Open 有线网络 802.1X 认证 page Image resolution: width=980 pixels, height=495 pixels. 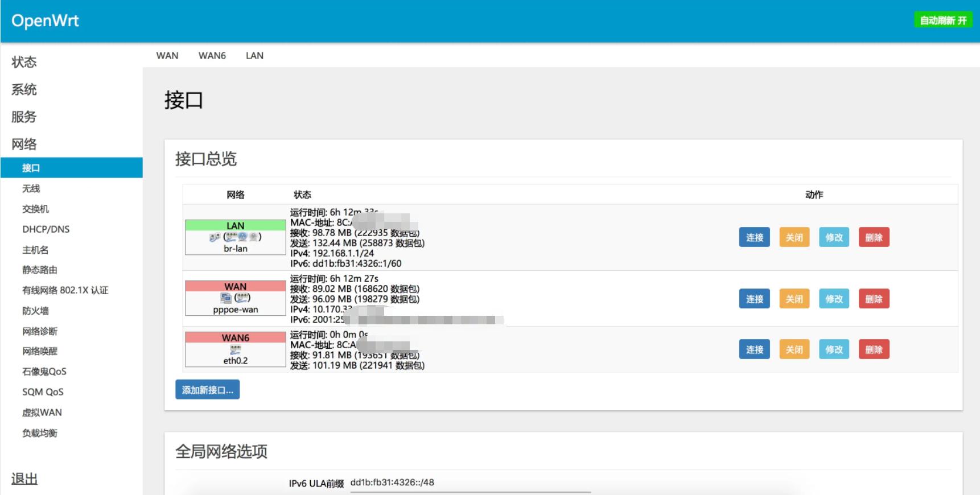(x=65, y=290)
